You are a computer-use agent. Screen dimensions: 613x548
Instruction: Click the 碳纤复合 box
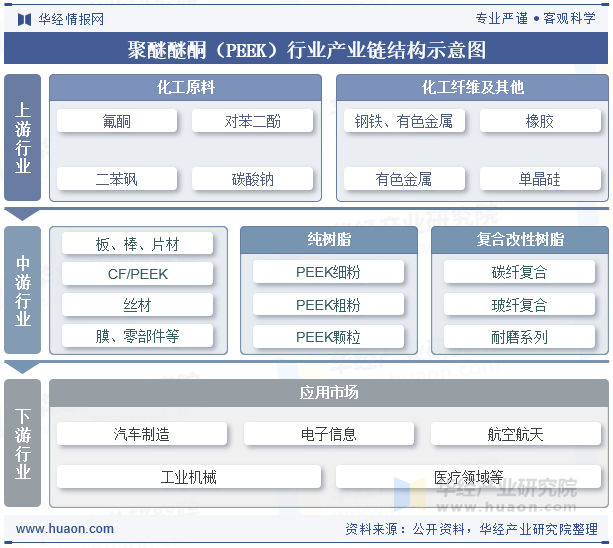click(519, 272)
